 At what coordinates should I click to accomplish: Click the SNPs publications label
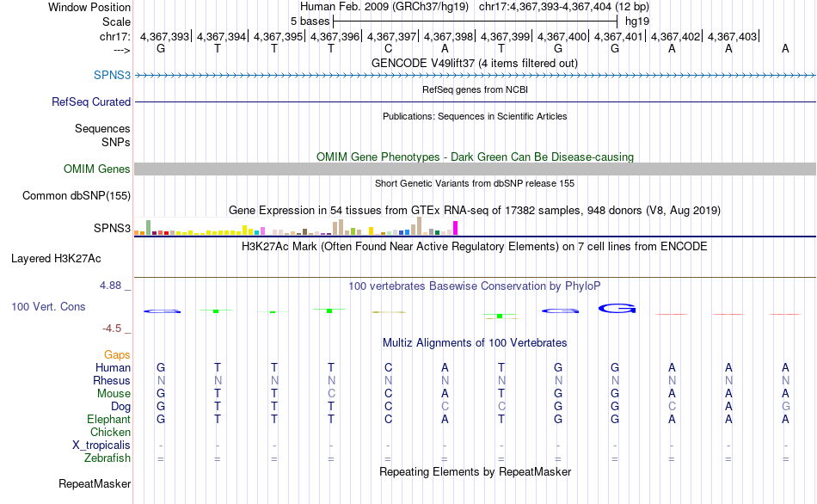click(x=116, y=142)
